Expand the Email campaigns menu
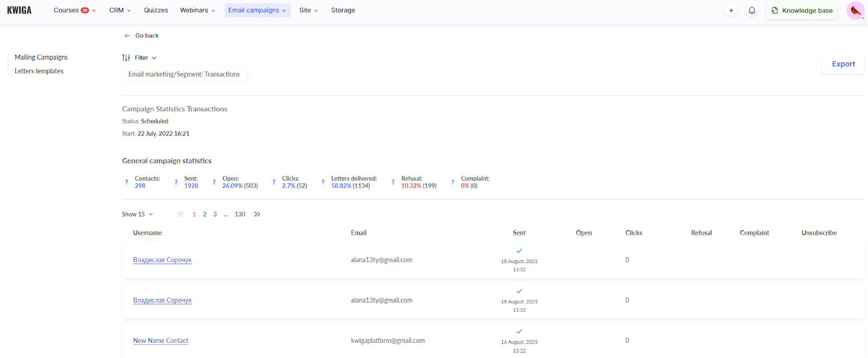The image size is (868, 358). pyautogui.click(x=257, y=10)
